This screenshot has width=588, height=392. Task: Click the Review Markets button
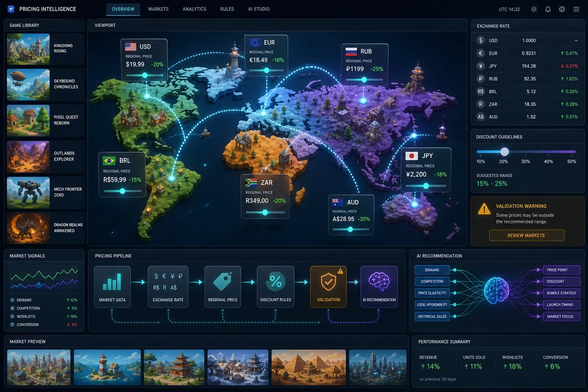[x=526, y=235]
